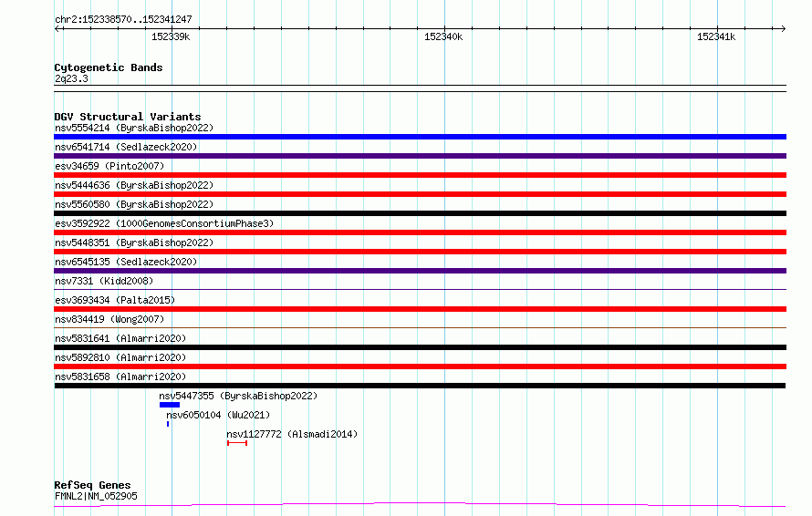Click the nsv5554214 (ByrskaBishop2022) variant label

click(134, 128)
